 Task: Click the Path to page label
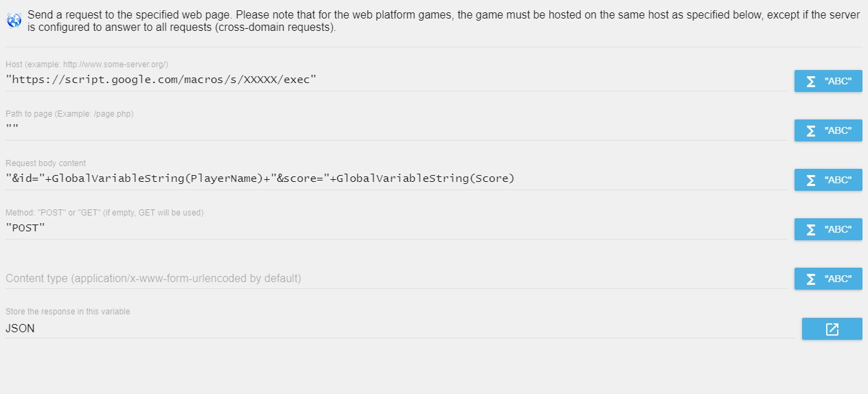(69, 114)
